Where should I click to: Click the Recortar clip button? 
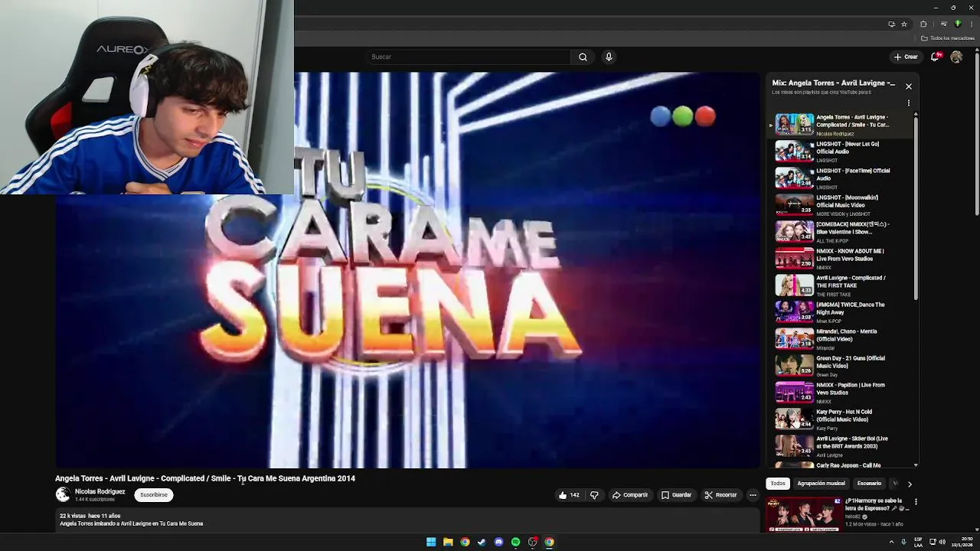720,495
